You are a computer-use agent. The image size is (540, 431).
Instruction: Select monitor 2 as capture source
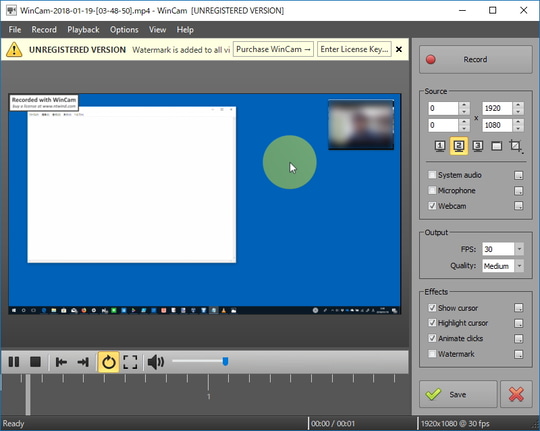click(459, 146)
